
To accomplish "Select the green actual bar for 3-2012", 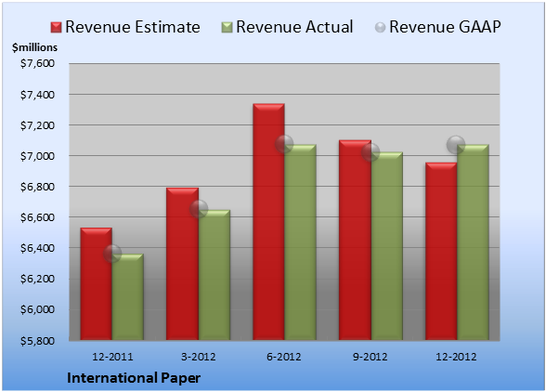I will tap(214, 275).
